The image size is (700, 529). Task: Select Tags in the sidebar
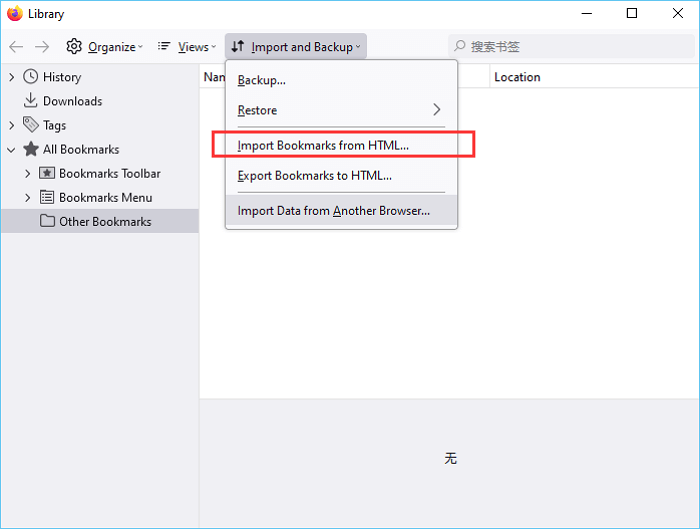coord(100,125)
